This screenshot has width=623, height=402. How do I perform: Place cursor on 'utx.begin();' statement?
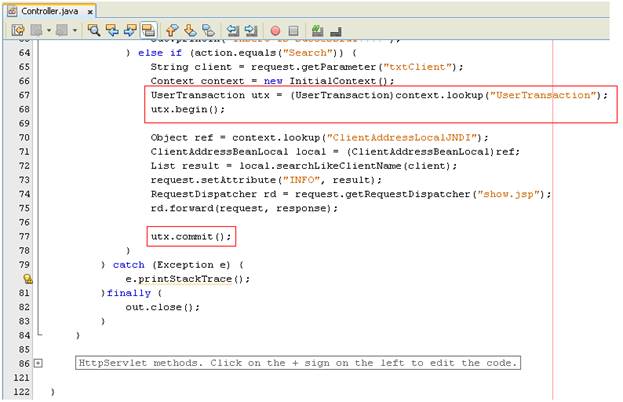(188, 109)
